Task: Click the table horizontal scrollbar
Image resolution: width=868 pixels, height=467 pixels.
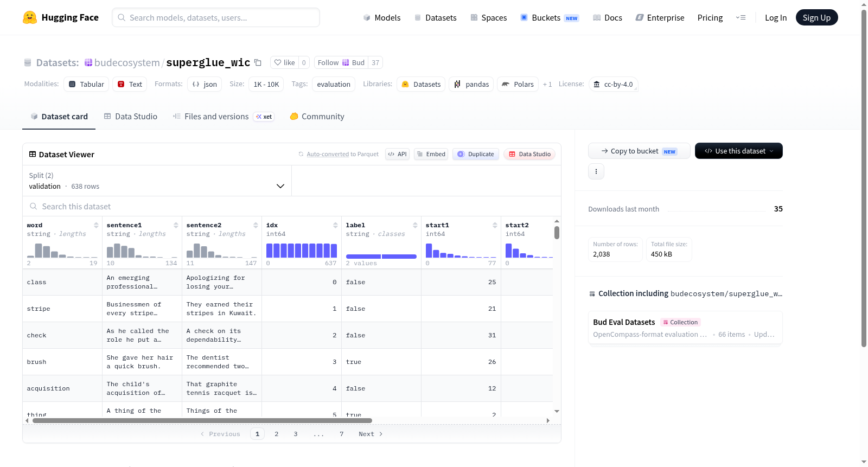Action: coord(202,420)
